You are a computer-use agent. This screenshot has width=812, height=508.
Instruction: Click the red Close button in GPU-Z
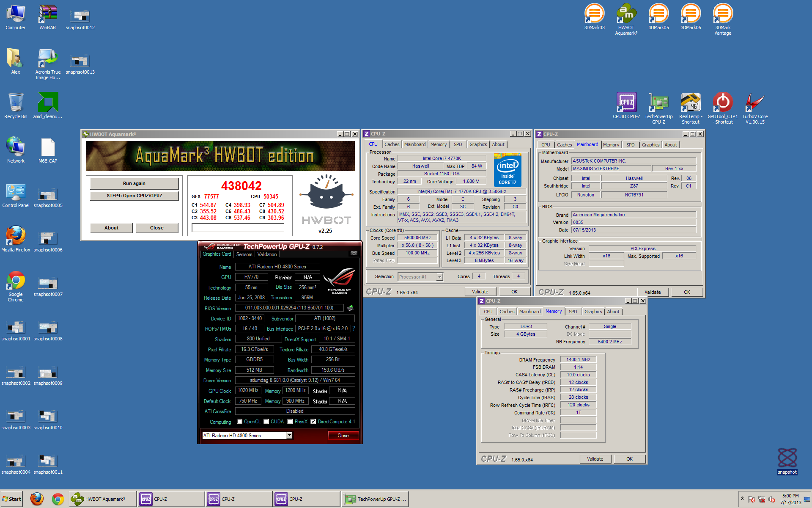[x=343, y=436]
